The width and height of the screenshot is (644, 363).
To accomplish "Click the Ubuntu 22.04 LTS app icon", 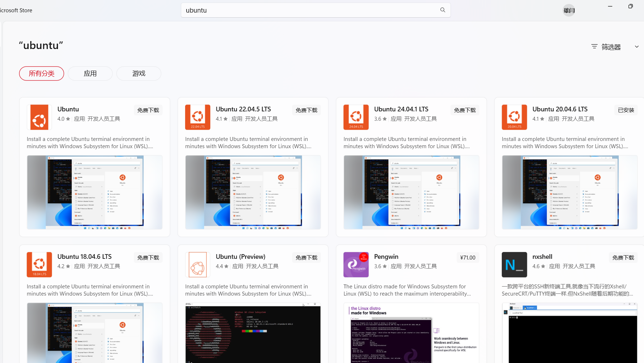I will tap(198, 117).
